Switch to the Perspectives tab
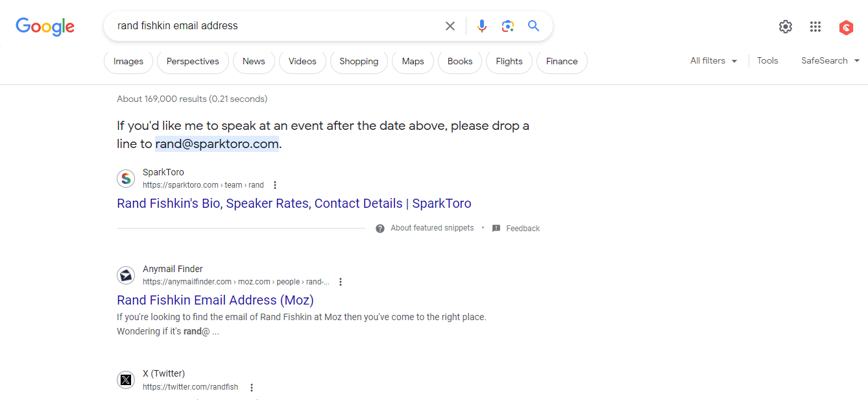Screen dimensions: 868x400 coord(193,62)
